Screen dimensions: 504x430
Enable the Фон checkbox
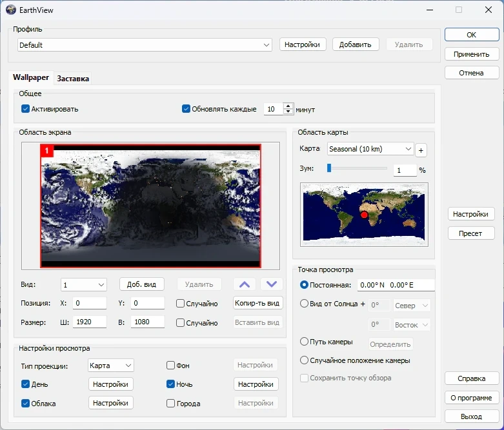[x=170, y=365]
